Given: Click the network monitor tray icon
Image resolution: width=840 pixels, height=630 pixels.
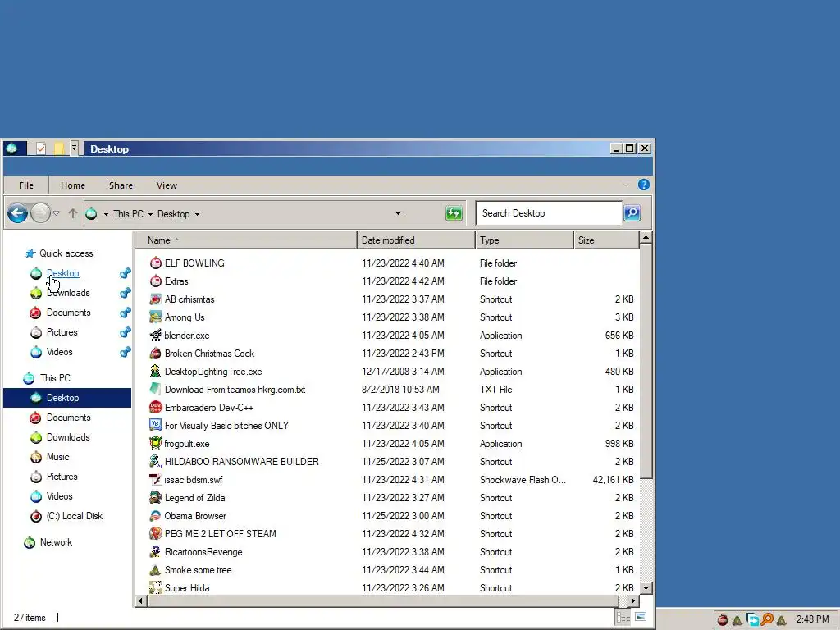Looking at the screenshot, I should [753, 620].
